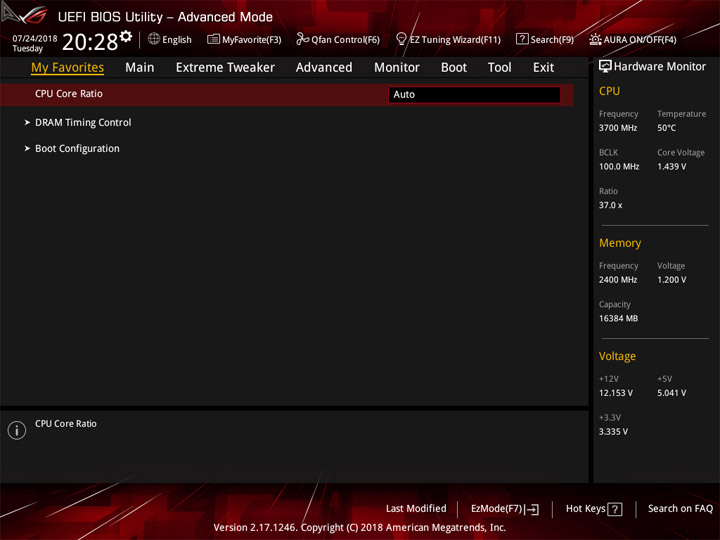720x540 pixels.
Task: Open the Tool tab
Action: tap(500, 68)
